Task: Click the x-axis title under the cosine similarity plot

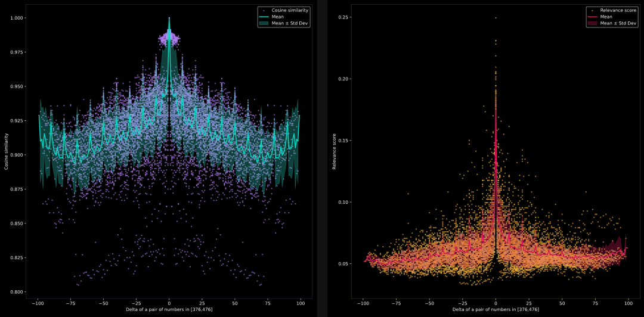Action: 169,310
